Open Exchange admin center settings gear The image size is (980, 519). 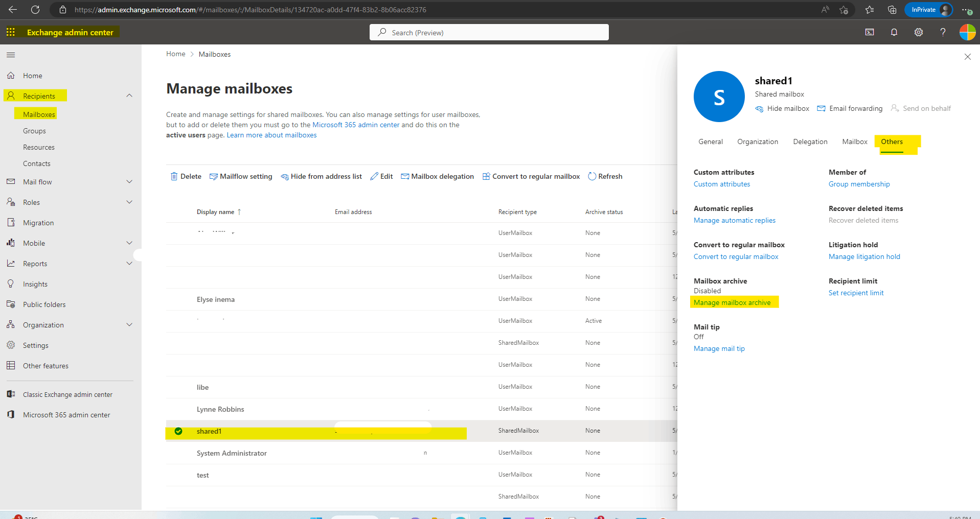(918, 32)
